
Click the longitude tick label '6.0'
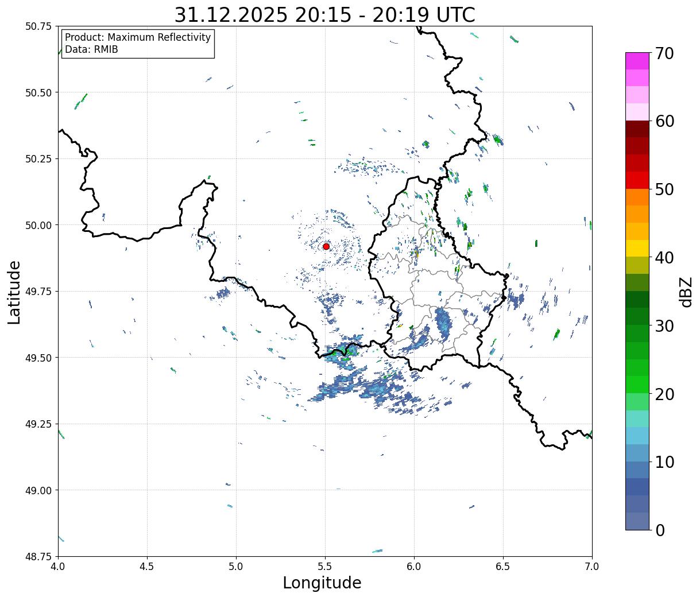(414, 566)
